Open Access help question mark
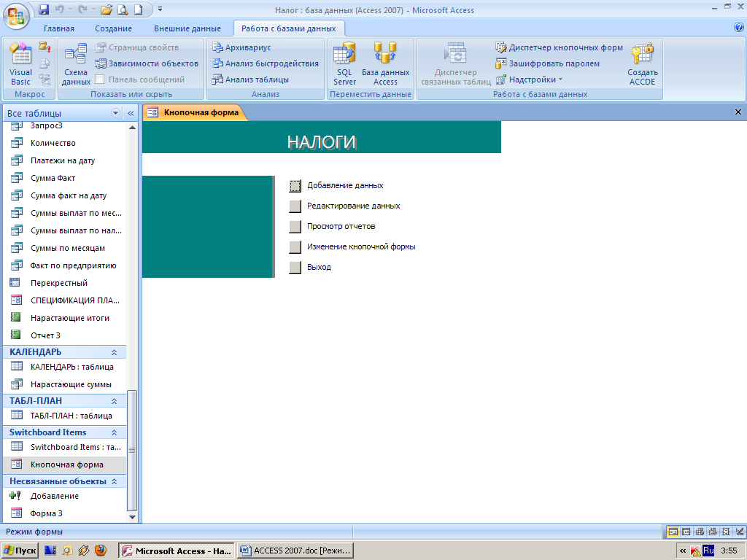 (739, 28)
